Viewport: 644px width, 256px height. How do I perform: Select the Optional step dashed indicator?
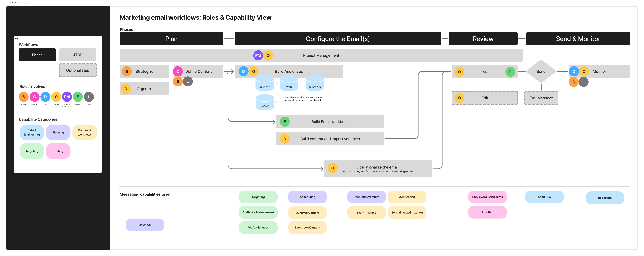click(x=77, y=70)
